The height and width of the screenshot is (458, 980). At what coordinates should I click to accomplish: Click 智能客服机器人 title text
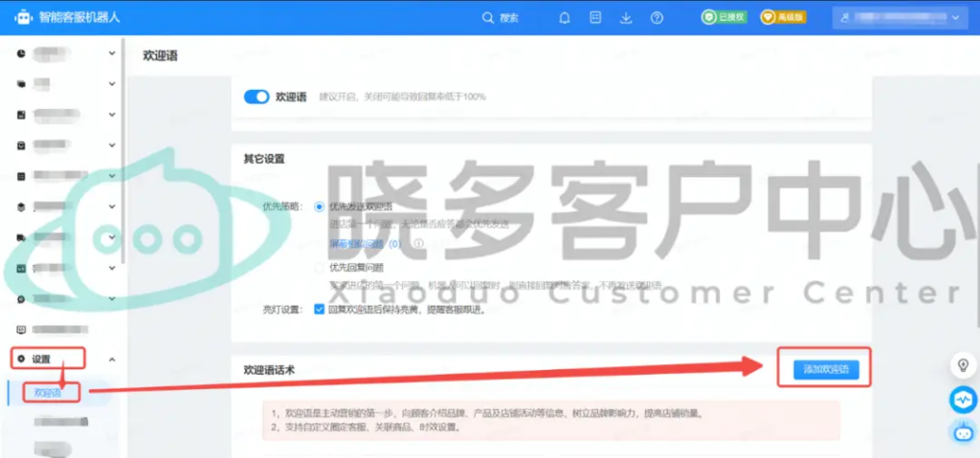point(79,17)
